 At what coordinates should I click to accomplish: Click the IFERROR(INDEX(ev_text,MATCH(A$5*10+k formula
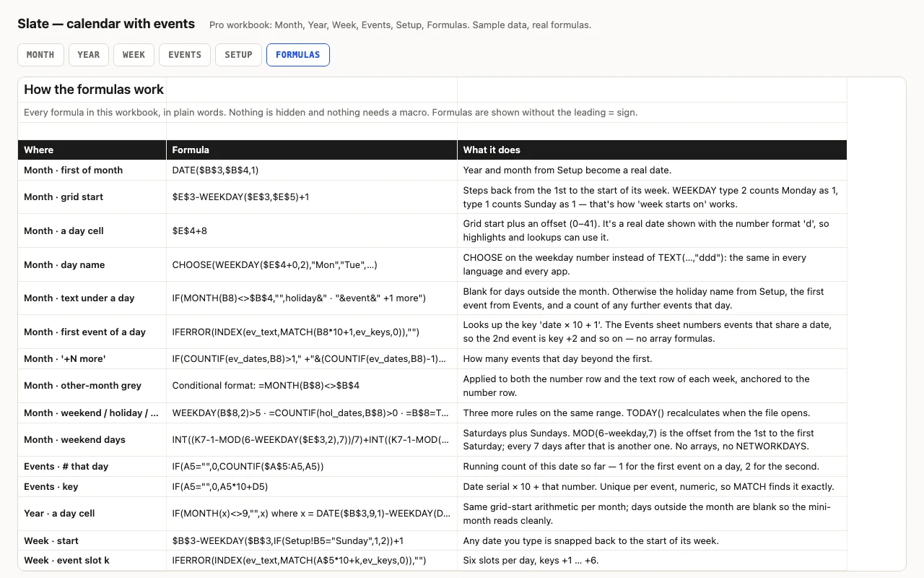(312, 560)
